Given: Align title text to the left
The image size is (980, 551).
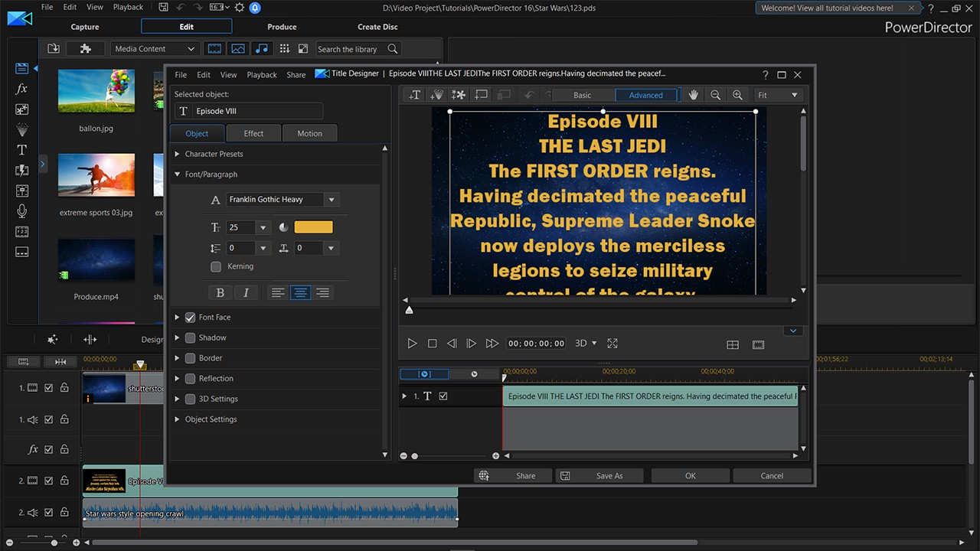Looking at the screenshot, I should [278, 292].
